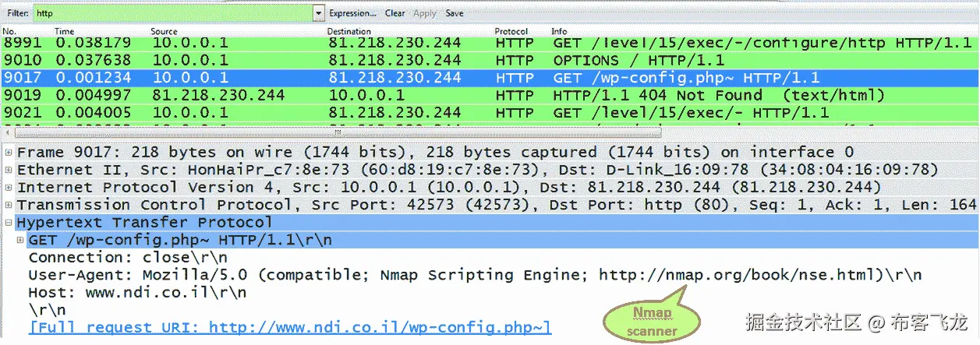Click the greyed-out Apply filter button

pos(425,13)
